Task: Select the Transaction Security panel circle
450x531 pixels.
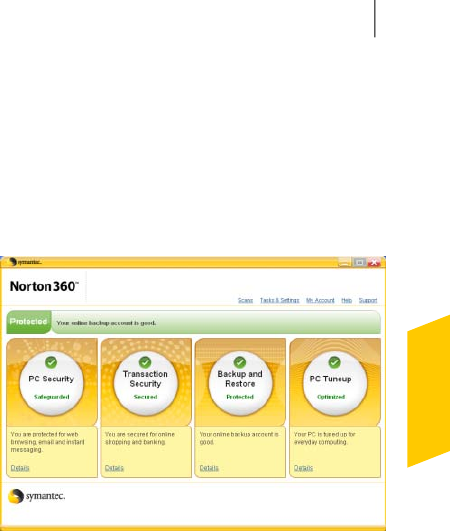Action: coord(145,384)
